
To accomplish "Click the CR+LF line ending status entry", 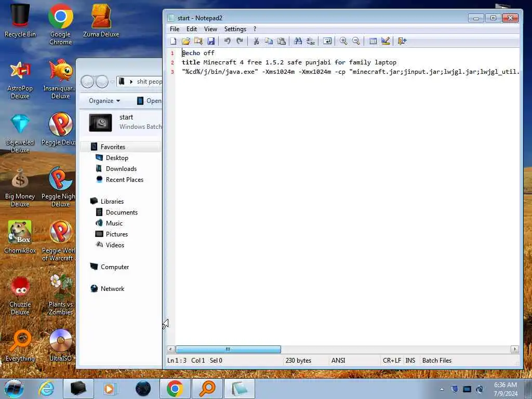I will click(392, 361).
